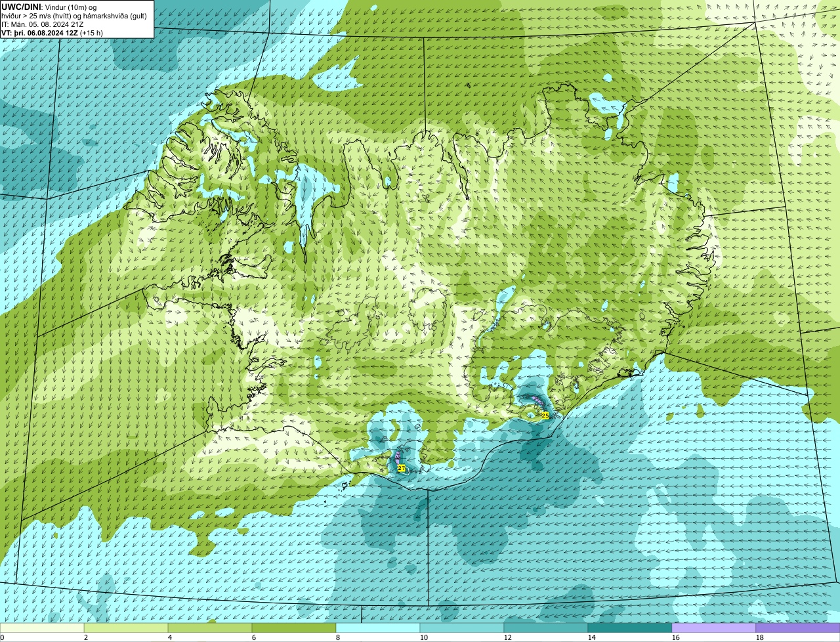Choose the darker green 6–8 m/s legend swatch
The width and height of the screenshot is (840, 642).
click(294, 628)
